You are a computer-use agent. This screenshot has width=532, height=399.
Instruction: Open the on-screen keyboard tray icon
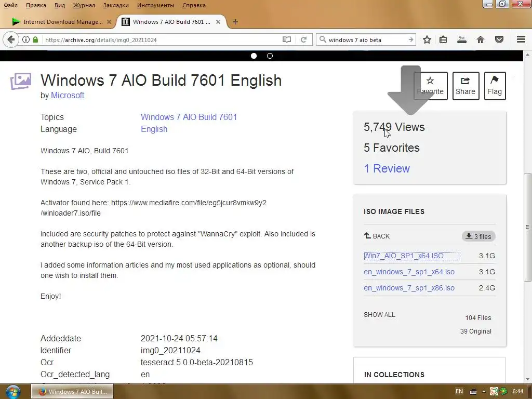click(473, 392)
